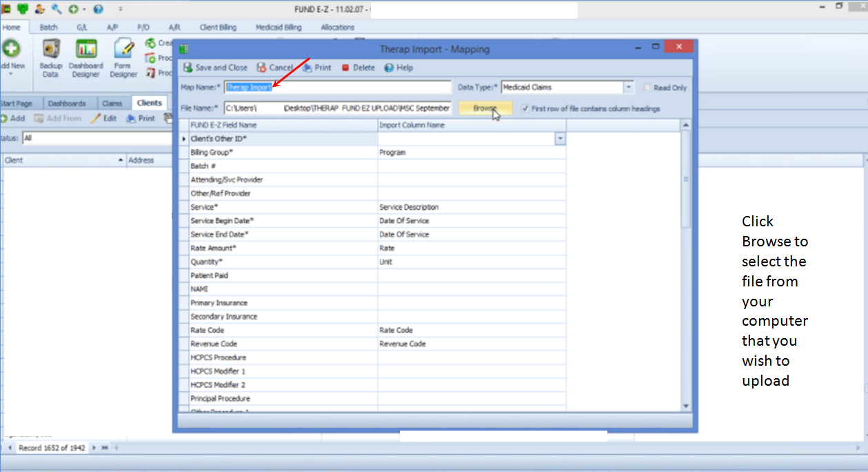Screen dimensions: 868x472
Task: Open the Client's Other ID import column dropdown
Action: [561, 139]
